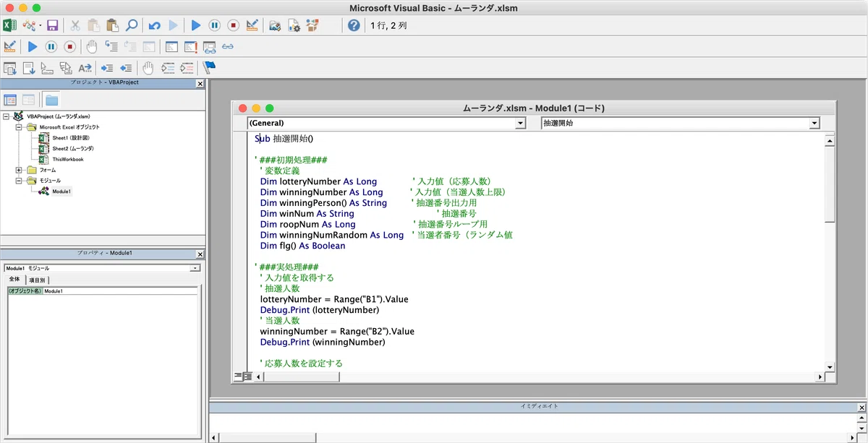Click the code window vertical scrollbar thumb

point(830,184)
